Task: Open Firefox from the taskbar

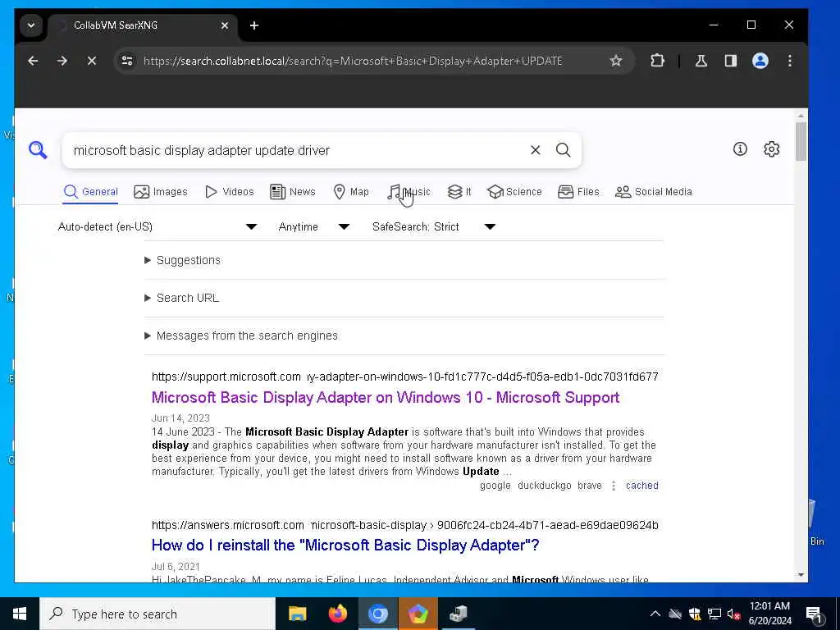Action: (x=337, y=614)
